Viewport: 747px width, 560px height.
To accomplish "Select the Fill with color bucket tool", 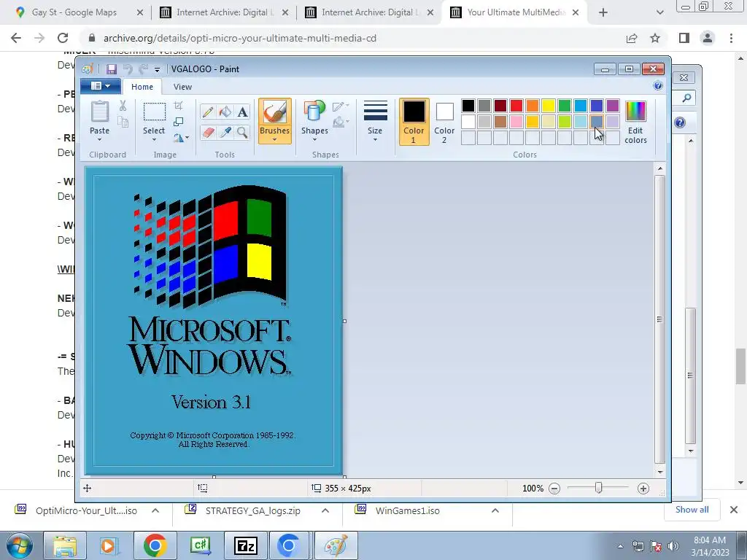I will click(x=225, y=112).
